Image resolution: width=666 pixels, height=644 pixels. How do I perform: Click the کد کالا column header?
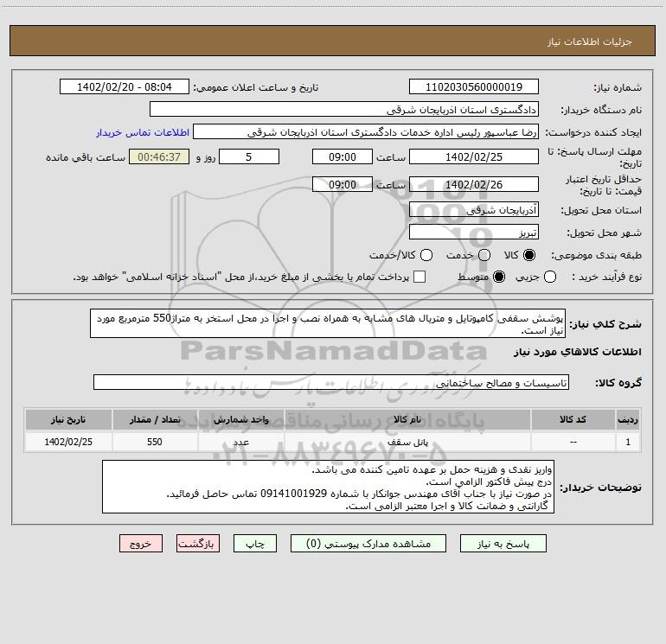point(573,419)
